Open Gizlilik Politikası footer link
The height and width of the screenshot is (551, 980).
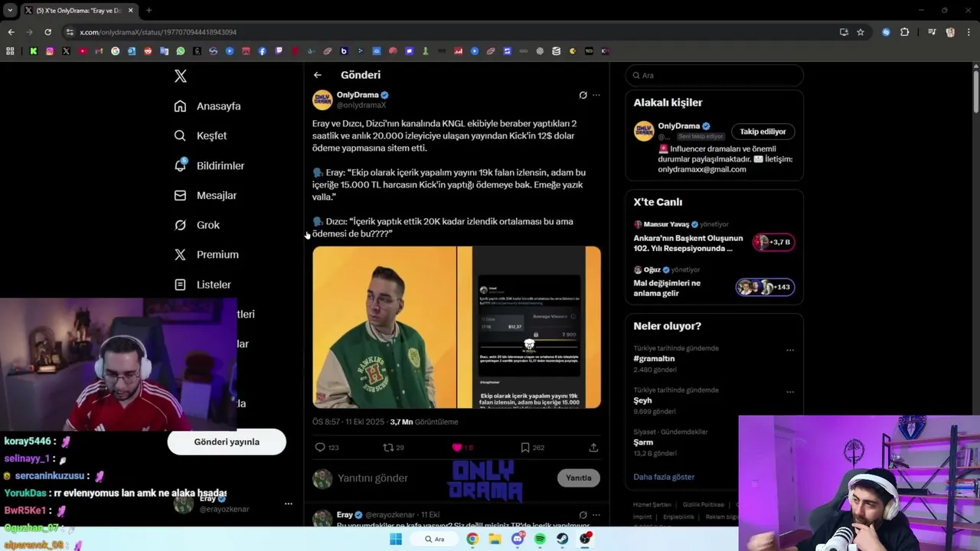704,505
